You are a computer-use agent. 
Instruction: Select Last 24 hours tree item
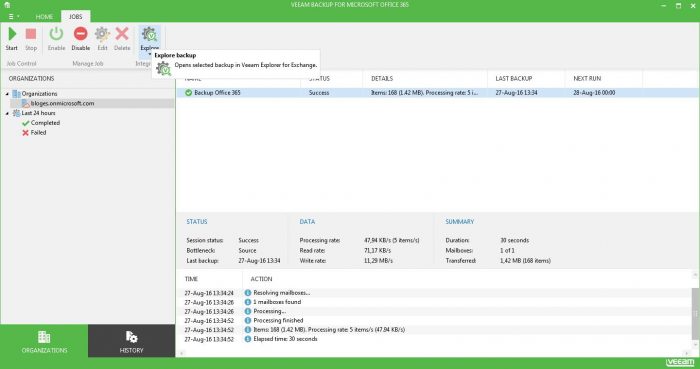pyautogui.click(x=38, y=113)
